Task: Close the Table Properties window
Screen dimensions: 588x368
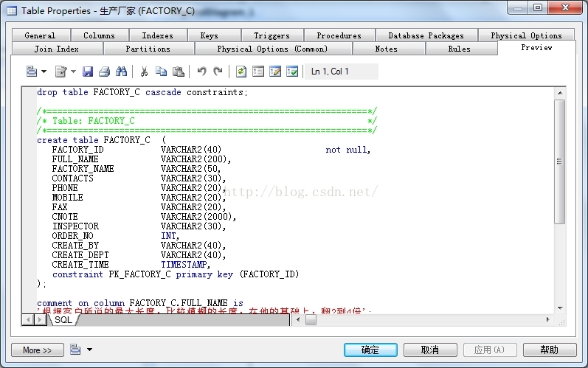Action: 565,7
